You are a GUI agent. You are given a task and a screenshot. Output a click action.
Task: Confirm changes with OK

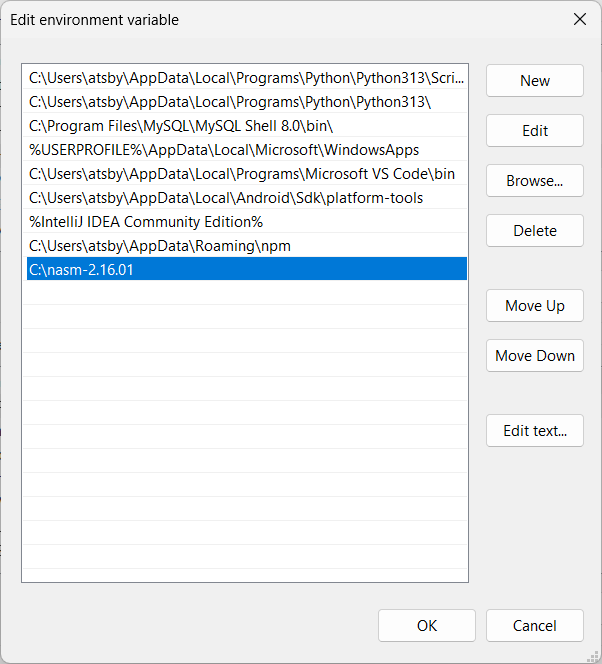[427, 626]
